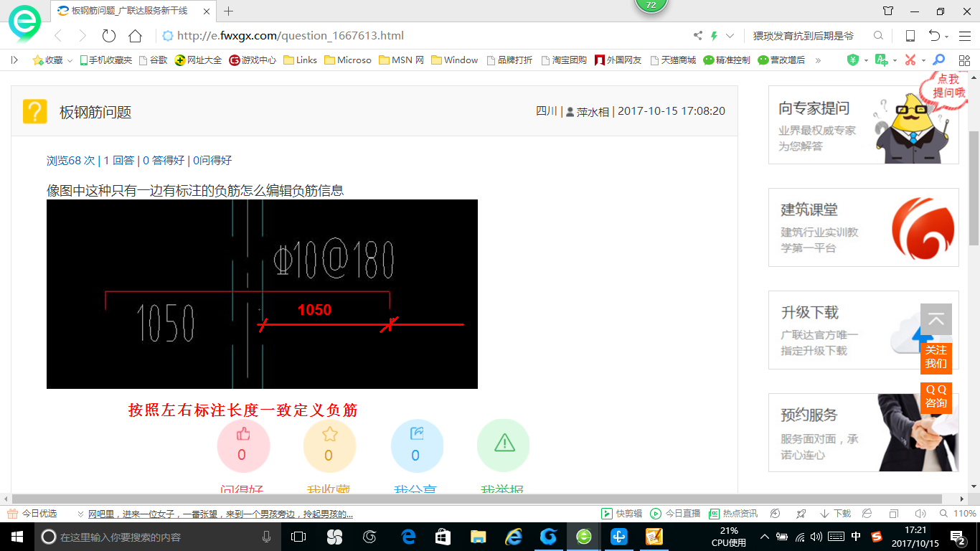This screenshot has width=980, height=551.
Task: Reload the current page
Action: [108, 36]
